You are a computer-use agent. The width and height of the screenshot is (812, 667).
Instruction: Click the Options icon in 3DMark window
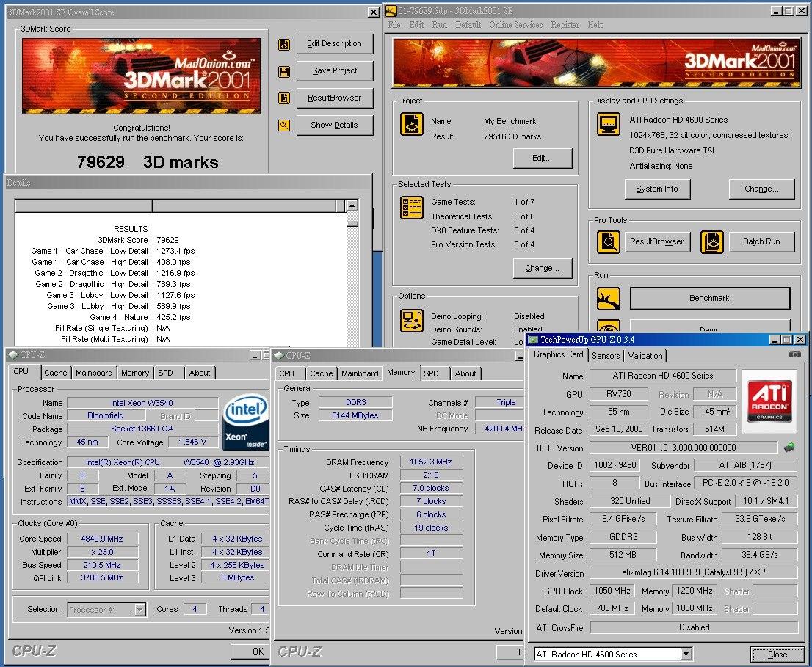(x=412, y=321)
